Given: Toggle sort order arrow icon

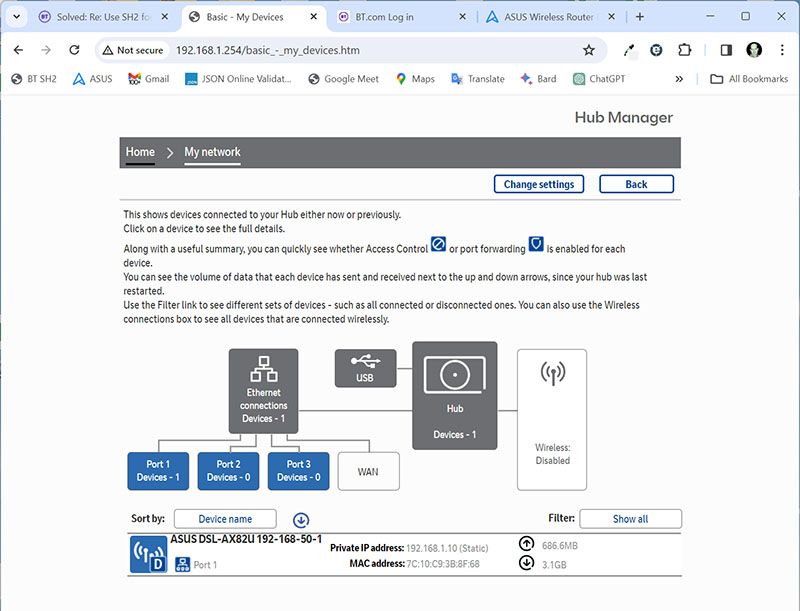Looking at the screenshot, I should (x=301, y=519).
